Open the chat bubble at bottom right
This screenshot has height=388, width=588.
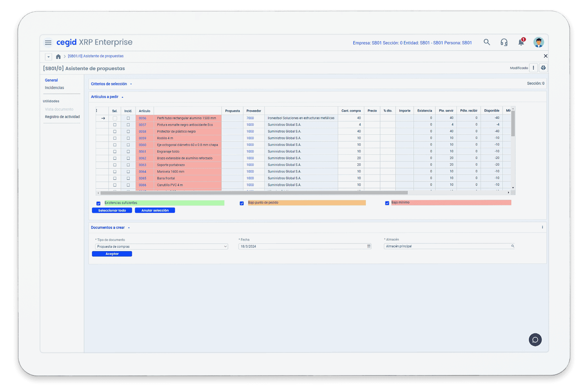[535, 339]
